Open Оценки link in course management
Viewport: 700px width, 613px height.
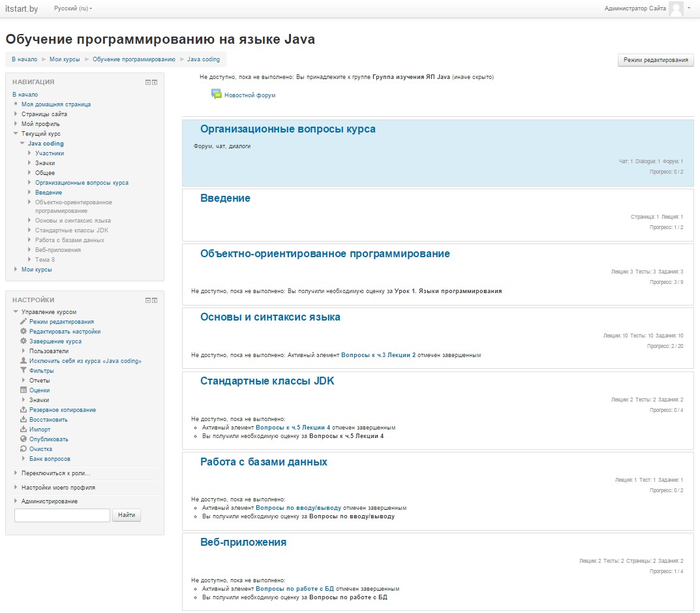point(39,390)
